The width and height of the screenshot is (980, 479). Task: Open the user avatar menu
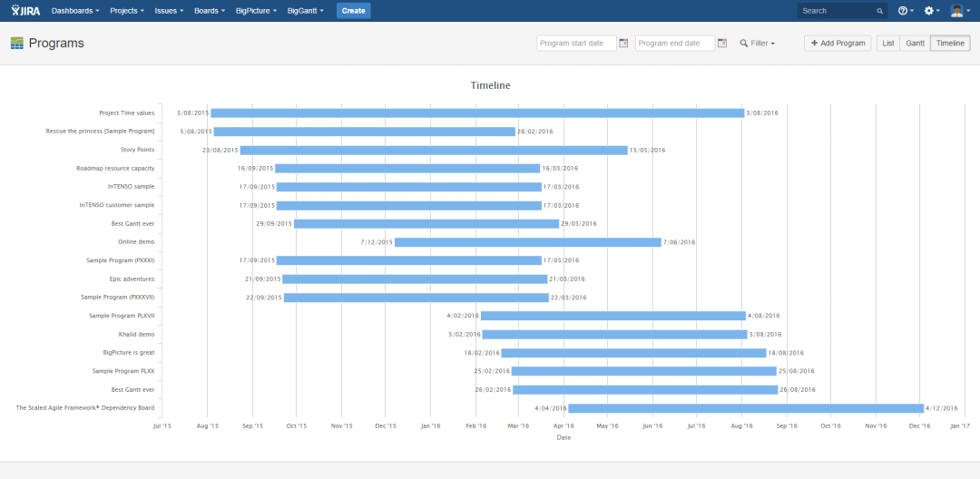pos(960,11)
